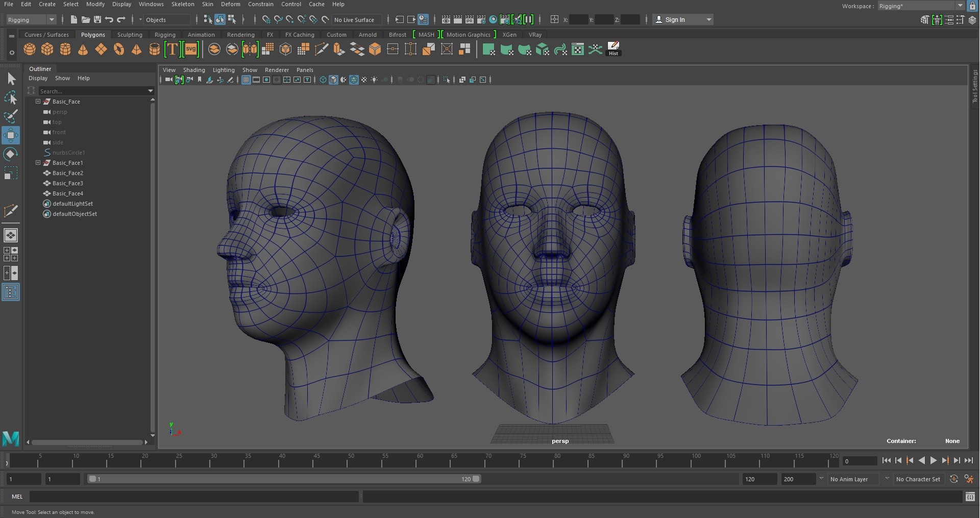Toggle the Auto Keyframe button
980x518 pixels.
[953, 479]
